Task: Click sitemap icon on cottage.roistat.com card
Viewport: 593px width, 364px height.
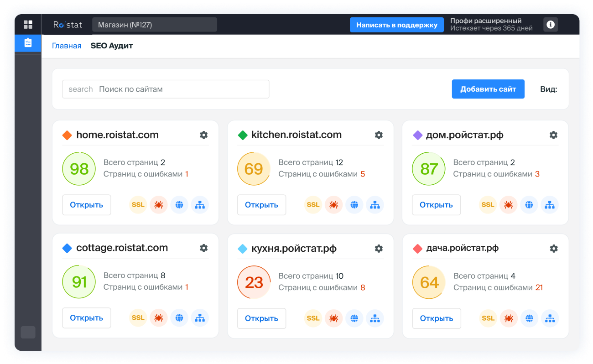Action: click(200, 318)
